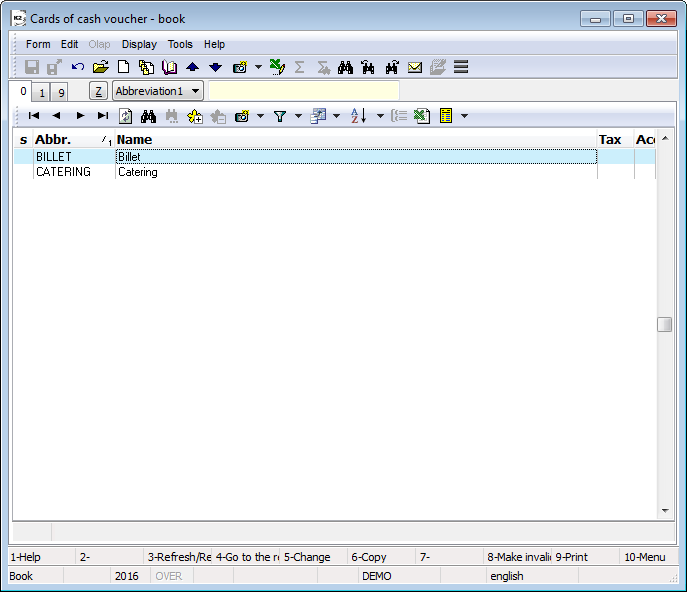
Task: Select the BILLET abbreviation cell
Action: 74,157
